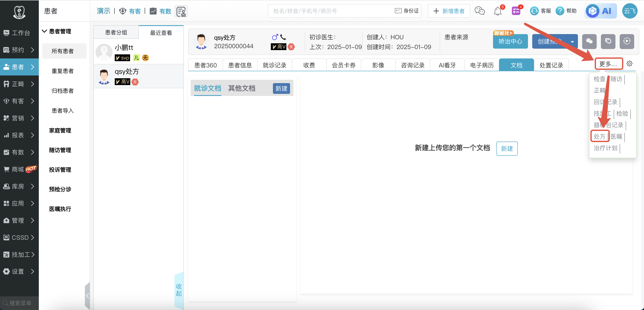Image resolution: width=644 pixels, height=310 pixels.
Task: Open the purple task list icon
Action: [x=516, y=11]
